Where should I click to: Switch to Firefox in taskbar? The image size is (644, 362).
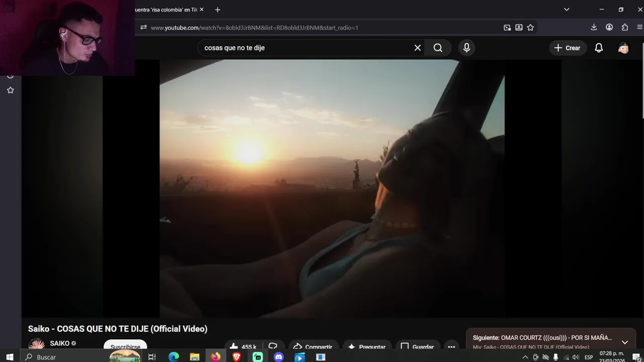click(215, 357)
